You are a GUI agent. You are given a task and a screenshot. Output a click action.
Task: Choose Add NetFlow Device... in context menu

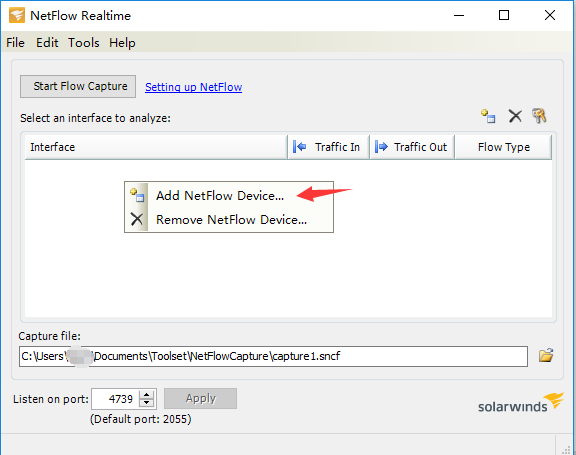[229, 195]
